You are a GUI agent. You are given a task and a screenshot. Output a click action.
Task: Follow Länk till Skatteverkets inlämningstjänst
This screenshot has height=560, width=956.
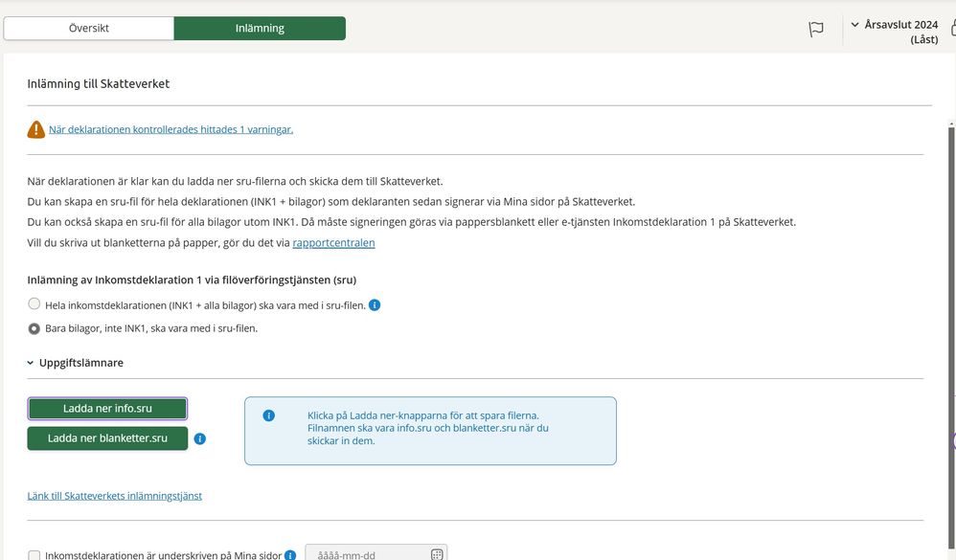(x=115, y=496)
